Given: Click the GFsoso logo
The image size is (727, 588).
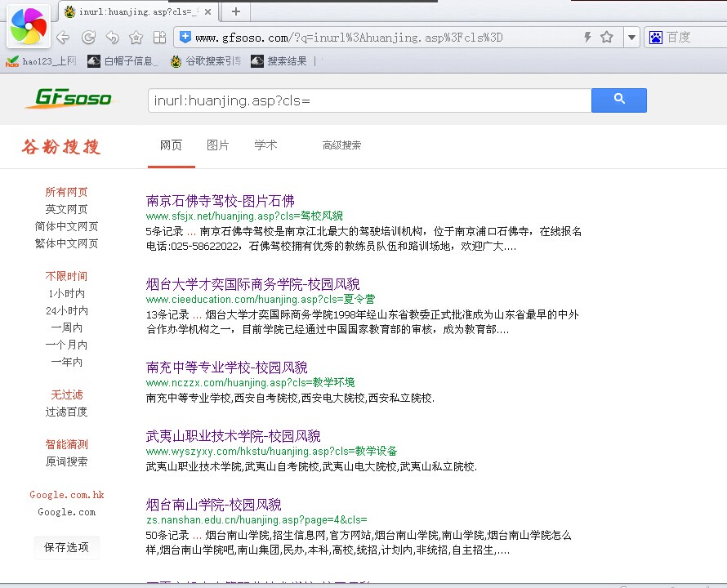Looking at the screenshot, I should tap(69, 98).
